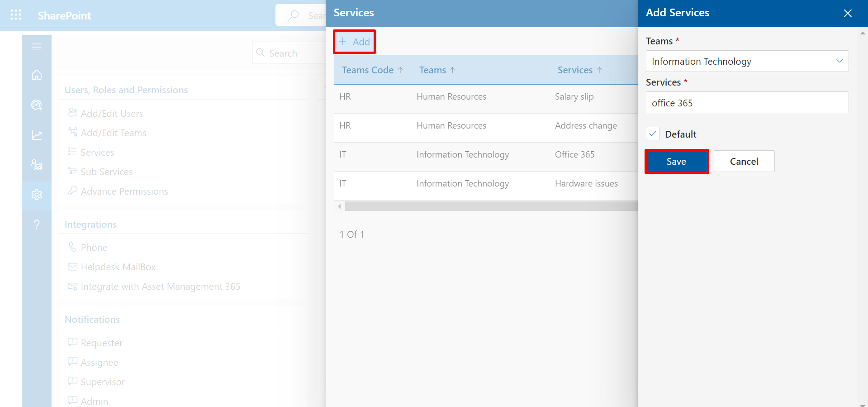Open Phone integration link
Viewport: 868px width, 407px height.
pyautogui.click(x=94, y=248)
